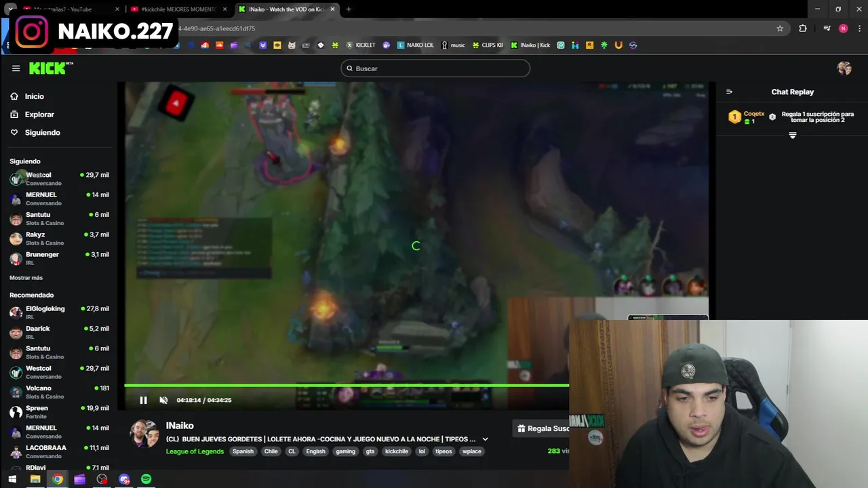Open Coqetx top gifter entry

point(746,117)
